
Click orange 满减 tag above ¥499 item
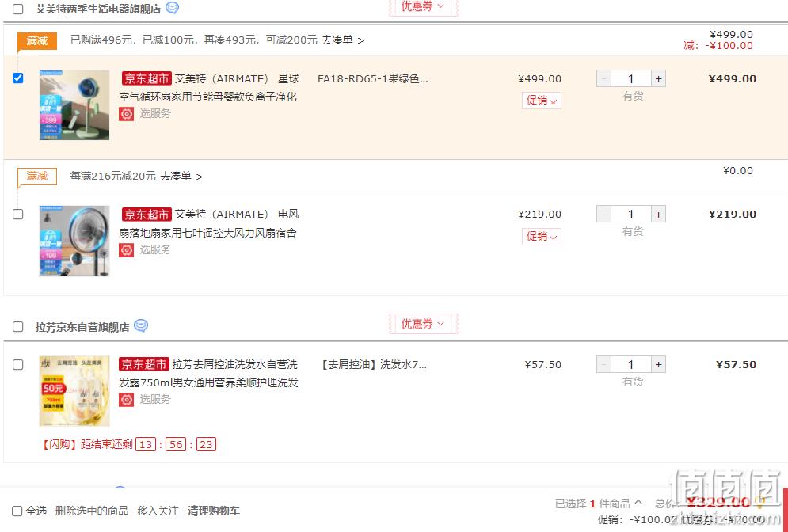coord(37,40)
